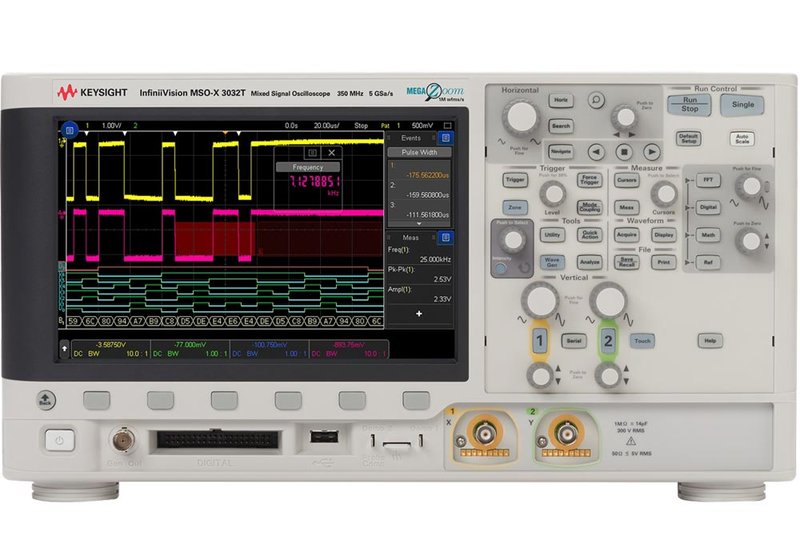This screenshot has width=800, height=560.
Task: Push the trigger Level knob
Action: (x=553, y=193)
